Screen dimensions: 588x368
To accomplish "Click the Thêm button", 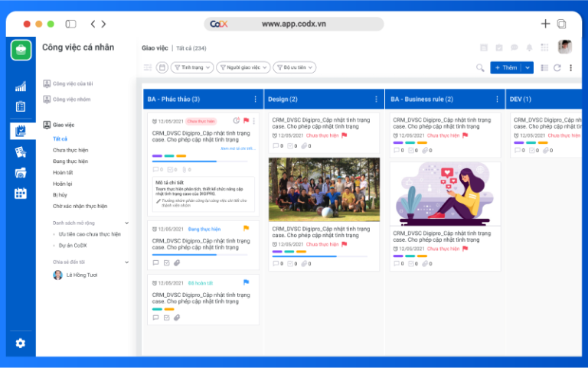I will coord(505,68).
